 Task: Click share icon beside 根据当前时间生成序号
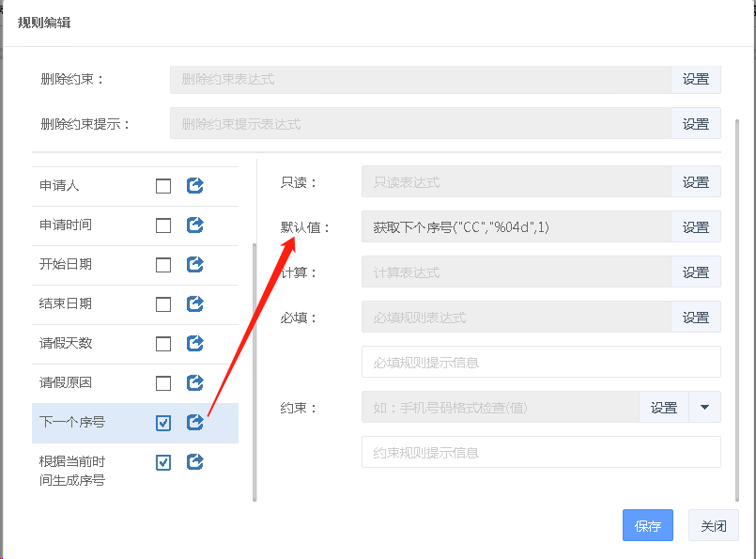point(194,462)
